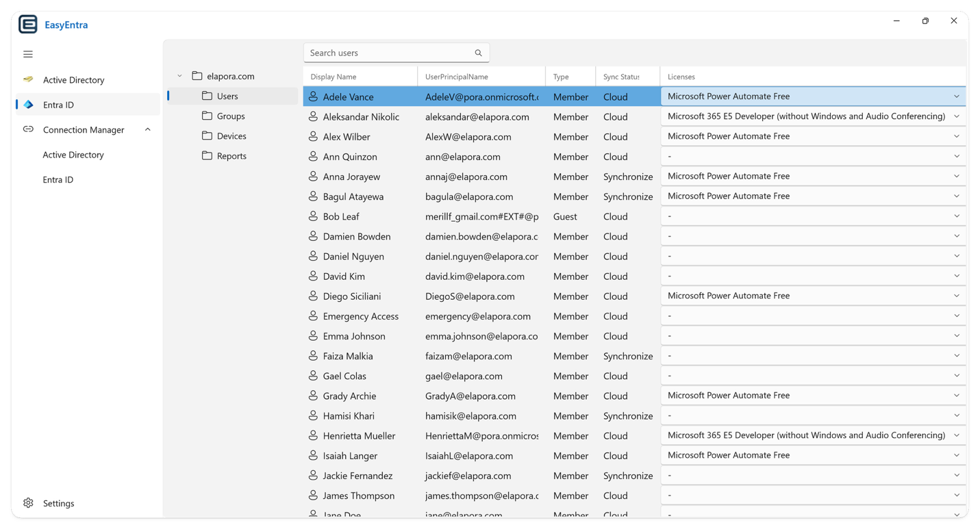
Task: Click the Entra ID diamond icon
Action: (x=28, y=105)
